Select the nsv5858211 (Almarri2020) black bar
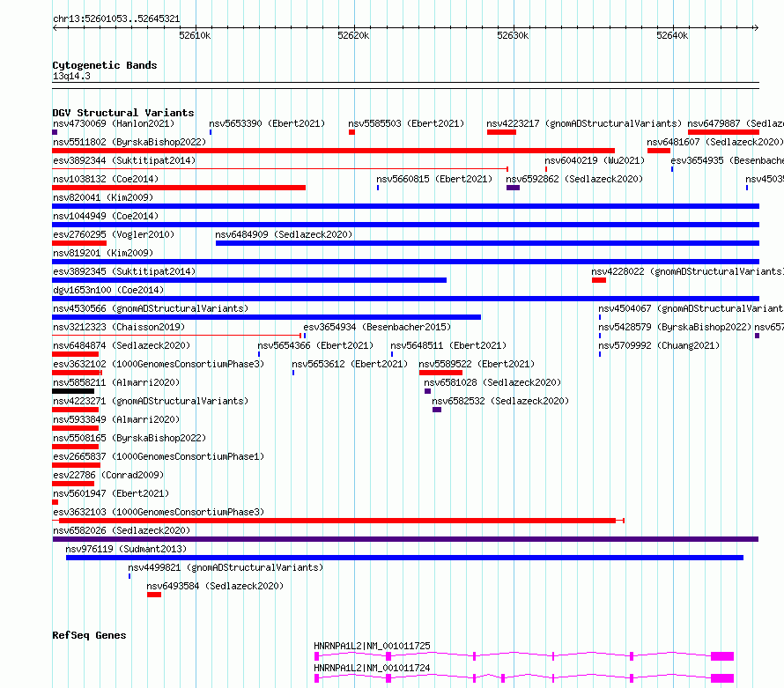Screen dimensions: 784x688 (x=73, y=391)
